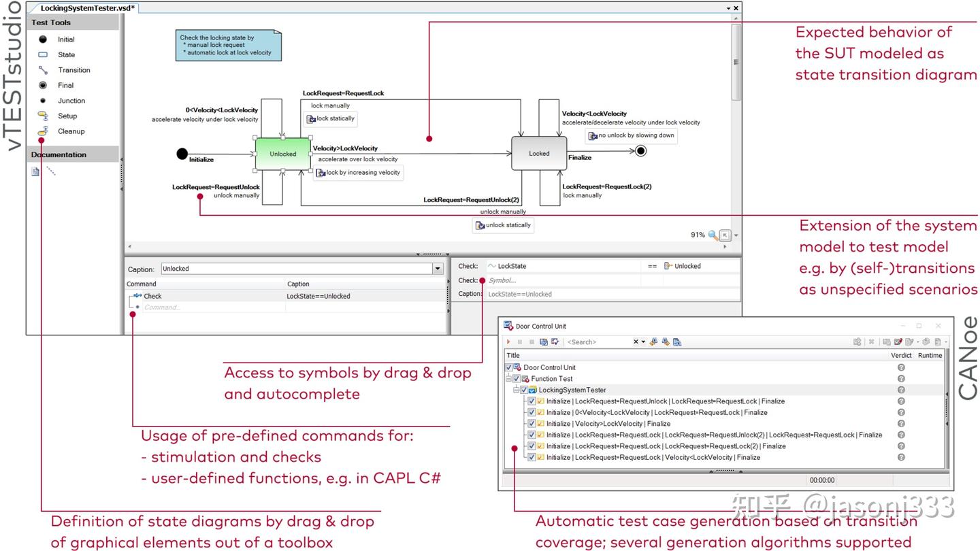Collapse the LockingSystemTester tree node

pyautogui.click(x=516, y=390)
